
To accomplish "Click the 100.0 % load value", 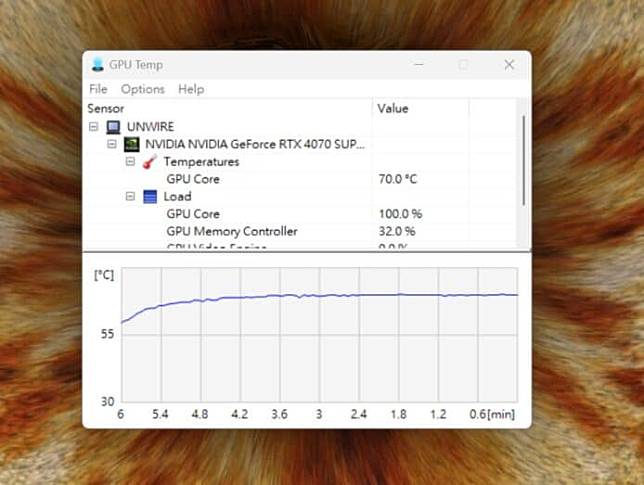I will click(400, 214).
